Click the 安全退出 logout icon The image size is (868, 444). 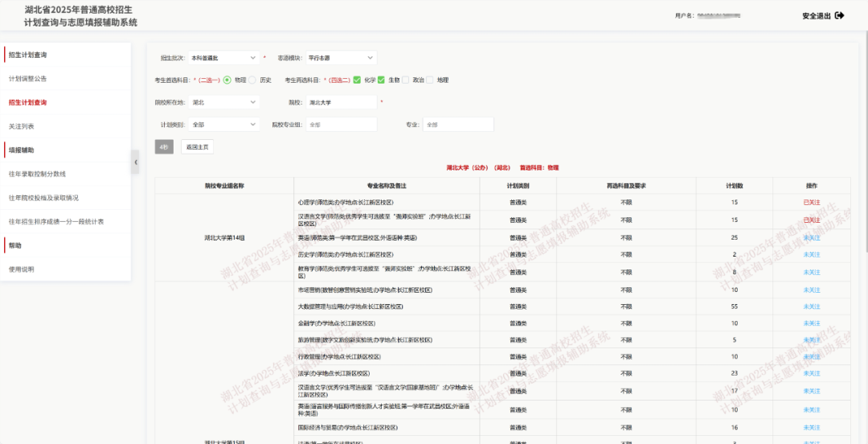click(x=840, y=15)
